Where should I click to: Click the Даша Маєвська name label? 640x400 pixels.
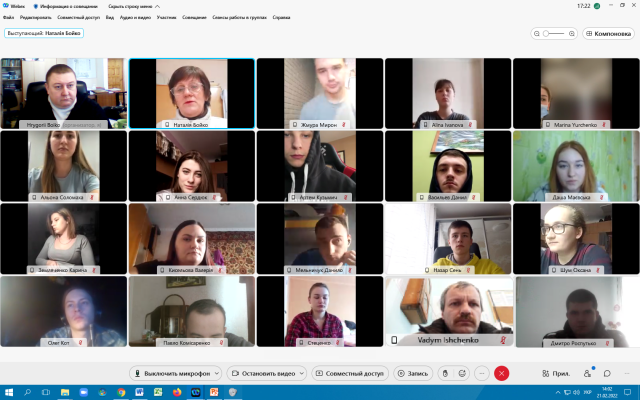pos(571,198)
